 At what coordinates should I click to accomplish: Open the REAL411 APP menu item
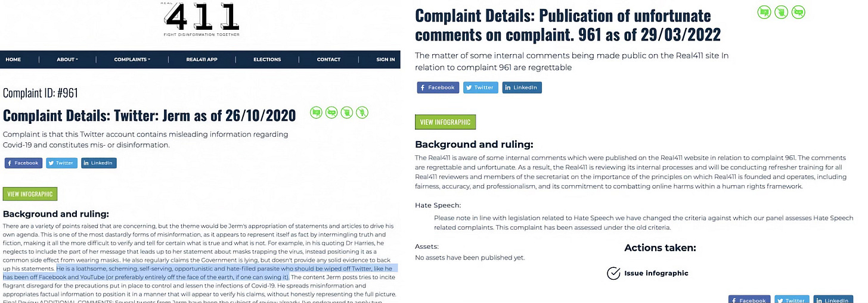tap(201, 60)
